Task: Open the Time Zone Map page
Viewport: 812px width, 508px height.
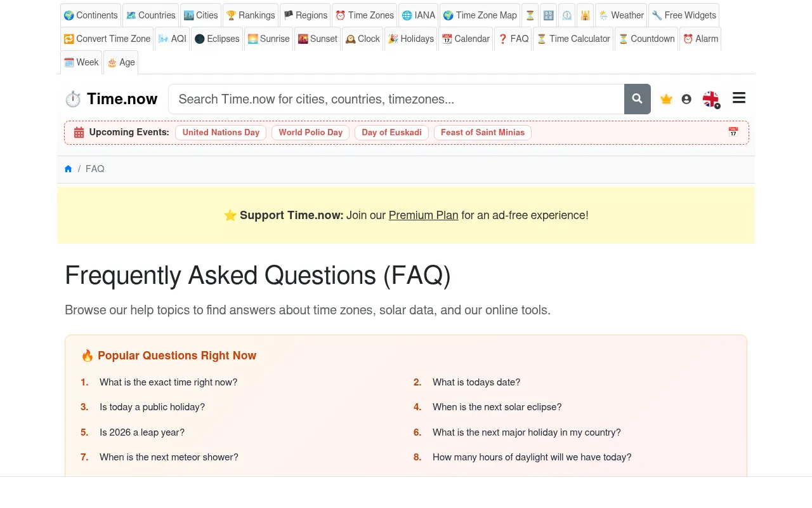Action: [x=480, y=15]
